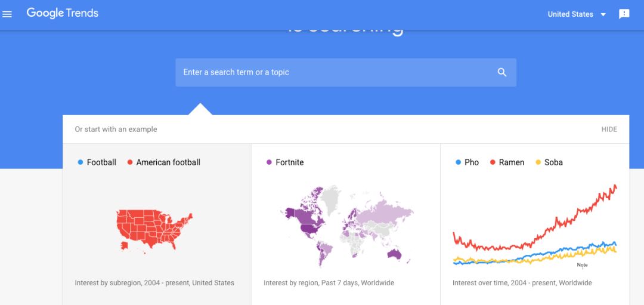Viewport: 644px width, 305px height.
Task: Open the hamburger navigation menu
Action: [7, 14]
